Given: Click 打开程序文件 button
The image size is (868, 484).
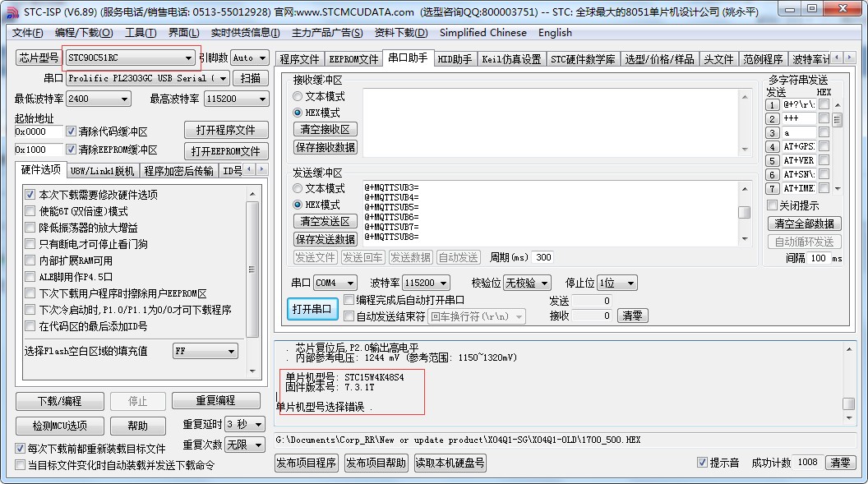Looking at the screenshot, I should (226, 130).
